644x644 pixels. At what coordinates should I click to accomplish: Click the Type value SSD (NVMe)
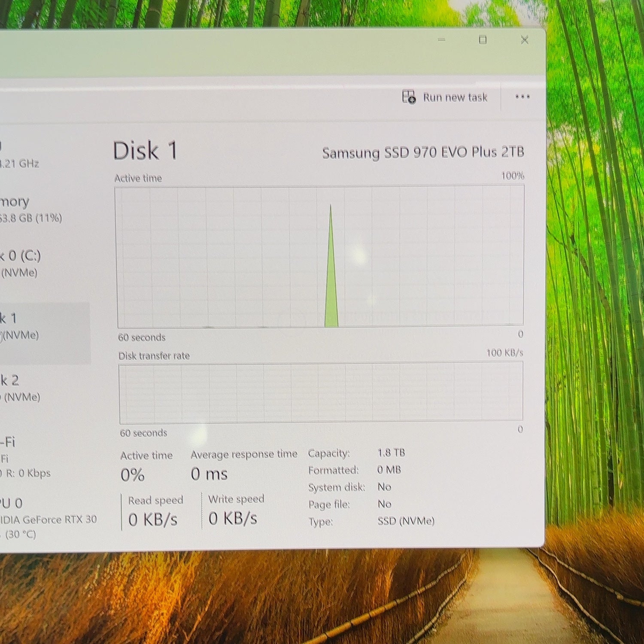tap(406, 521)
